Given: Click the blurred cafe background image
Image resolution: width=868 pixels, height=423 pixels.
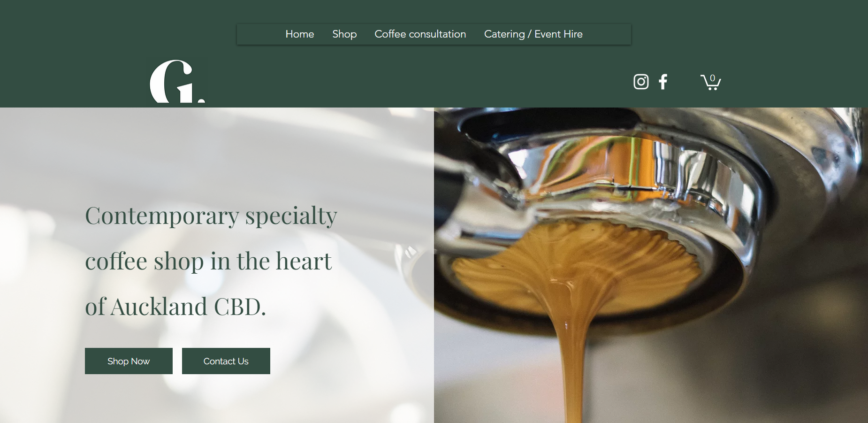Looking at the screenshot, I should click(217, 155).
